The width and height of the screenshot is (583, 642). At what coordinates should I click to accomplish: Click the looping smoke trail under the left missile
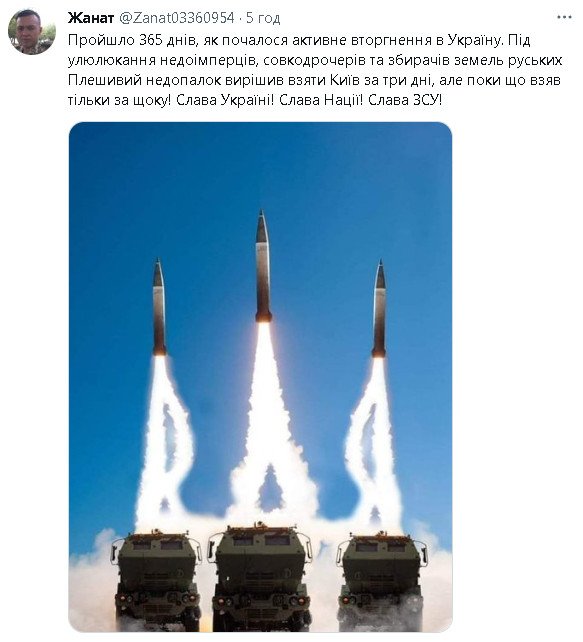click(164, 442)
